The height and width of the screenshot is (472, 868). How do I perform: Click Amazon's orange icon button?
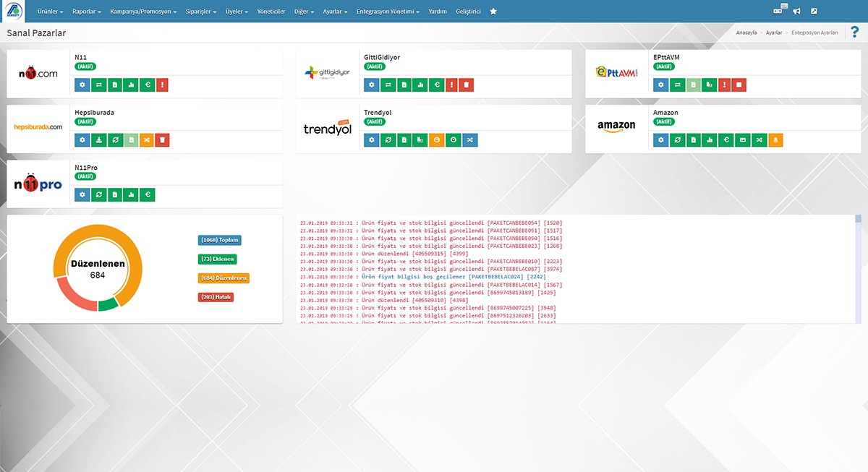[x=775, y=140]
